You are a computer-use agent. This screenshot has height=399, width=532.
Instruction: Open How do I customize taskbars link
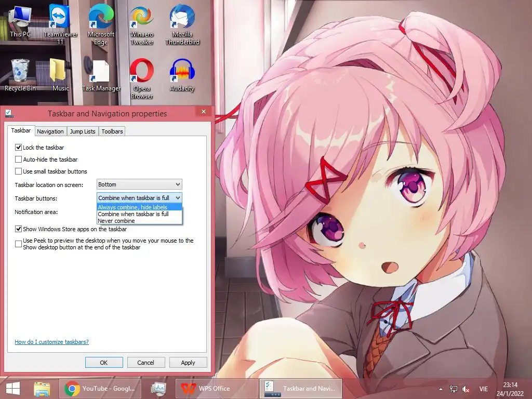pos(51,342)
